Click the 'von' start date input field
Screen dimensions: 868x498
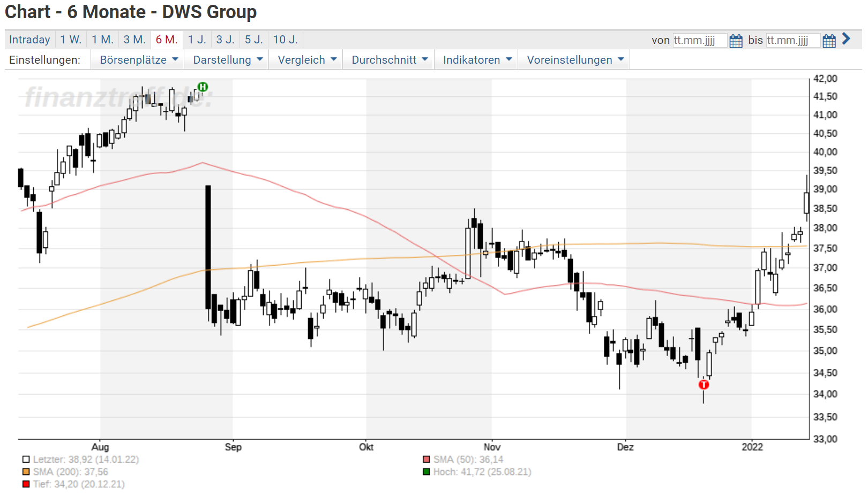[x=700, y=40]
